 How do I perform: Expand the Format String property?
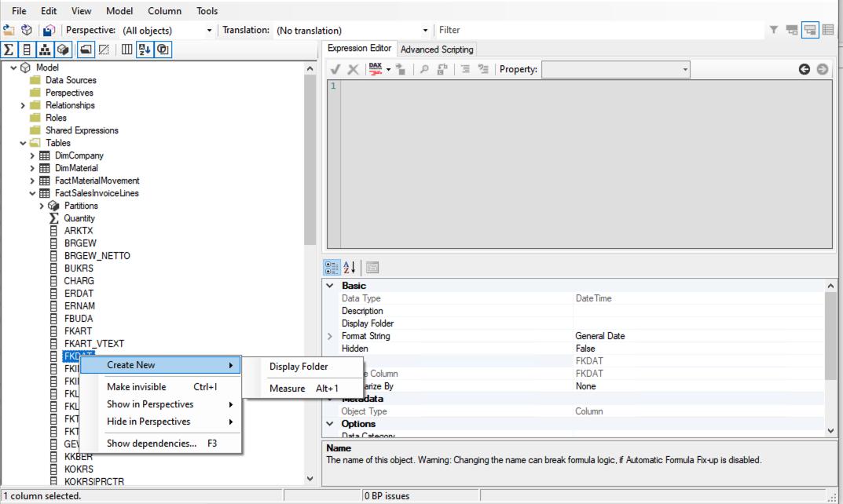tap(330, 336)
